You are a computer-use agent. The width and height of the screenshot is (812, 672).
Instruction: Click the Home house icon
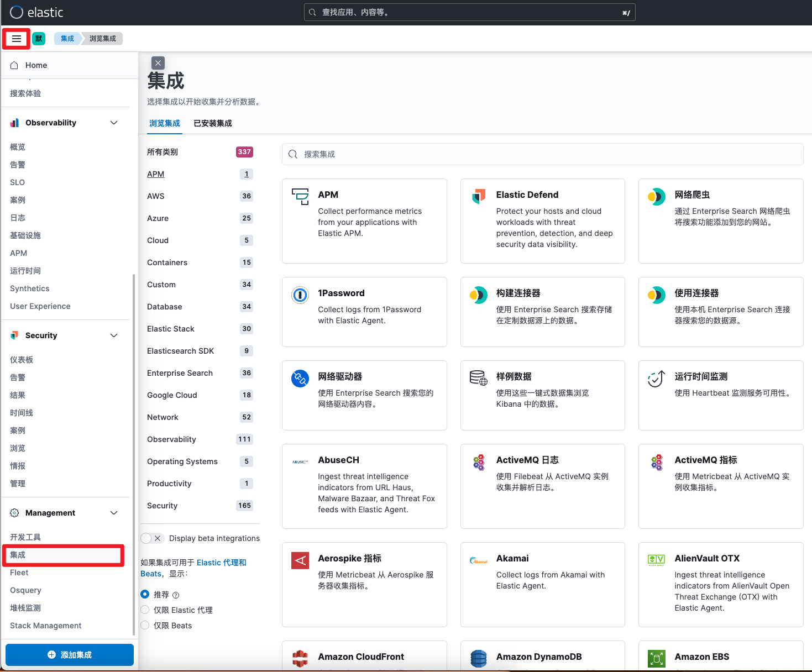(x=14, y=65)
